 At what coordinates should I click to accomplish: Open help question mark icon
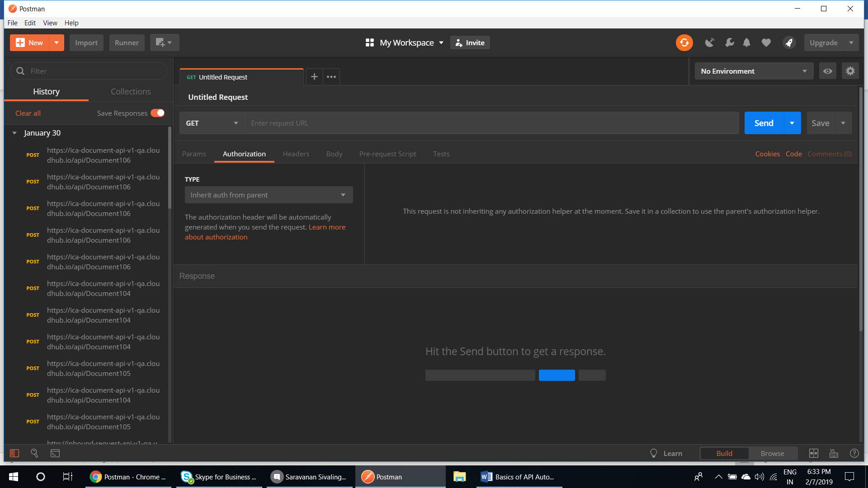click(x=854, y=453)
